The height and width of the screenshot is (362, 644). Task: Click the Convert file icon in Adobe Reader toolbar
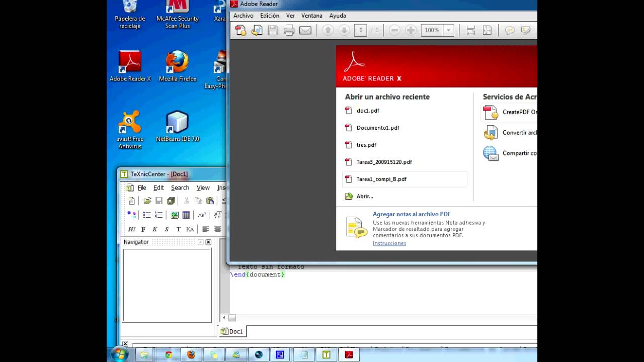click(x=257, y=30)
